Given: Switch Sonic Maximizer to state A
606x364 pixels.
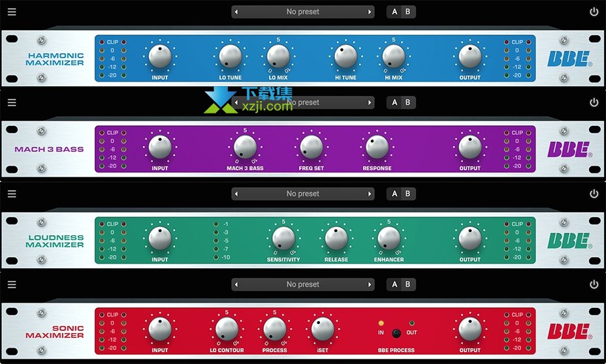Looking at the screenshot, I should click(x=394, y=284).
